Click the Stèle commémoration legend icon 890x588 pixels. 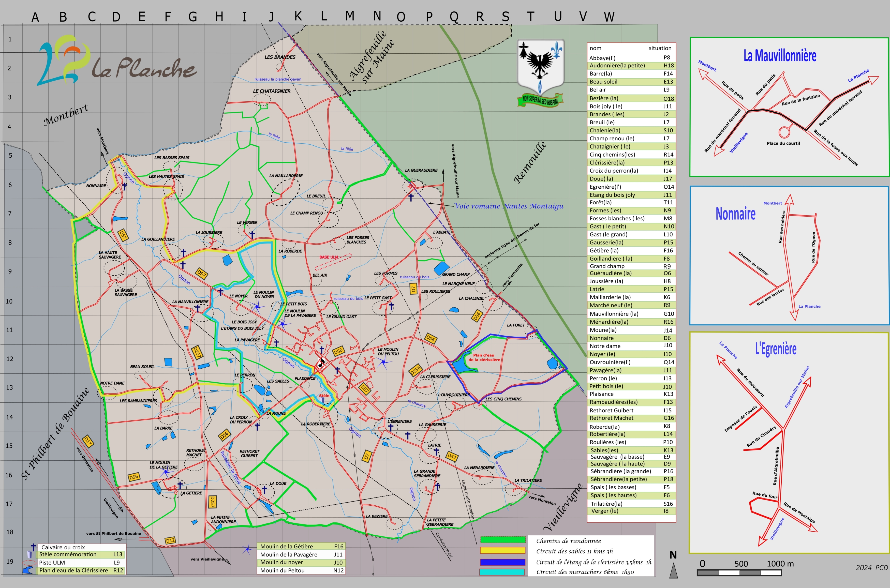tap(29, 555)
